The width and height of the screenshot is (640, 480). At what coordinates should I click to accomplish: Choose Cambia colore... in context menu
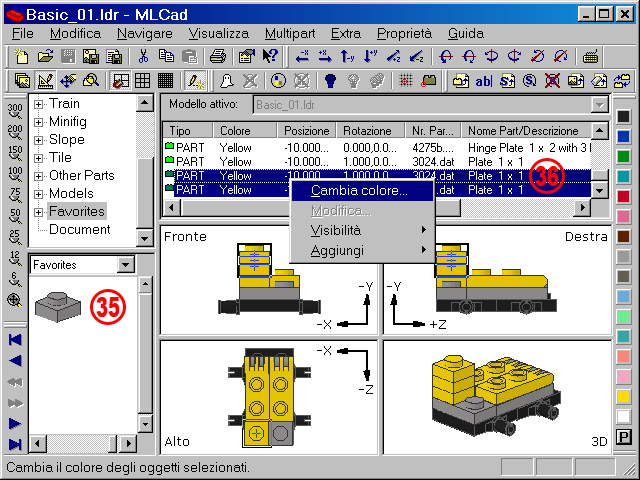click(362, 191)
